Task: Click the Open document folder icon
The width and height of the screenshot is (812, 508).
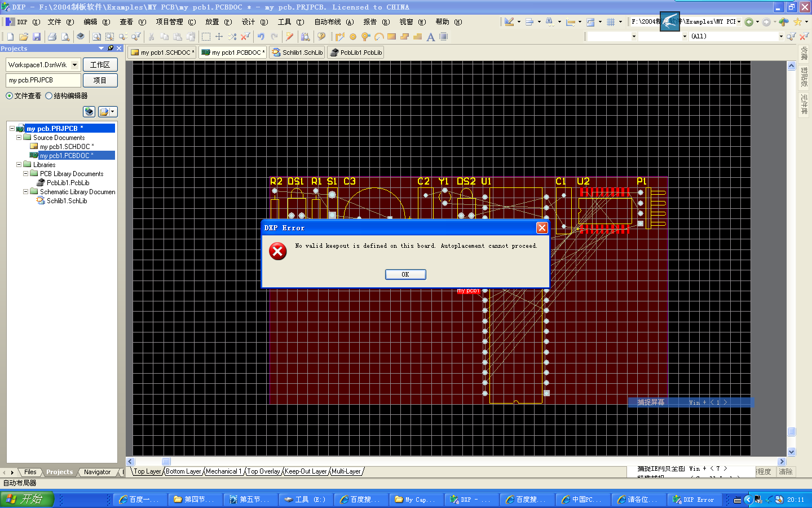Action: click(24, 37)
